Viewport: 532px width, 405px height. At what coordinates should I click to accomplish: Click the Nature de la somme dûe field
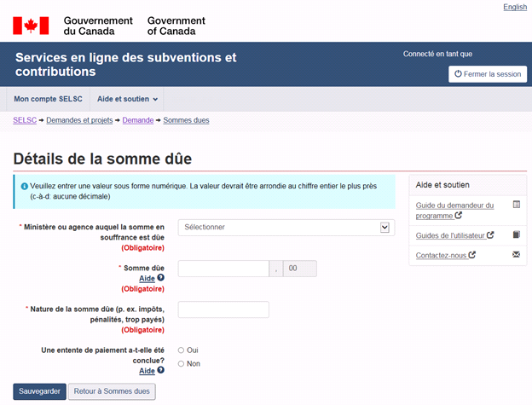[x=223, y=310]
